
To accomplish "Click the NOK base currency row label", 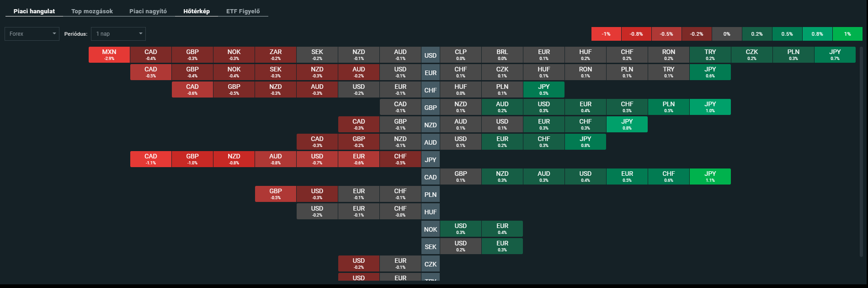I will click(430, 229).
